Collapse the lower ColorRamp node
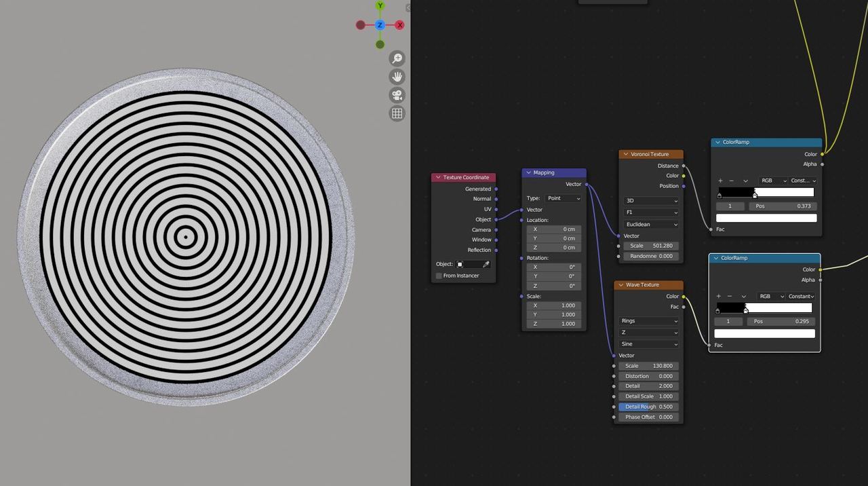868x486 pixels. pos(715,258)
